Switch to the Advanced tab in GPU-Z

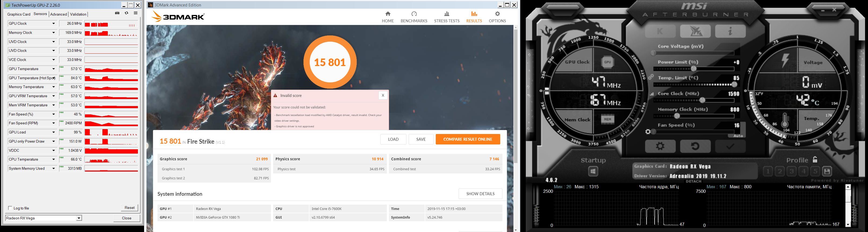click(x=58, y=14)
